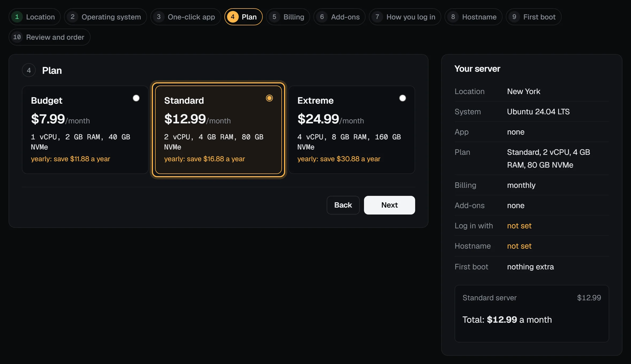Click the step 4 number badge beside Plan heading
This screenshot has width=631, height=364.
(x=29, y=70)
